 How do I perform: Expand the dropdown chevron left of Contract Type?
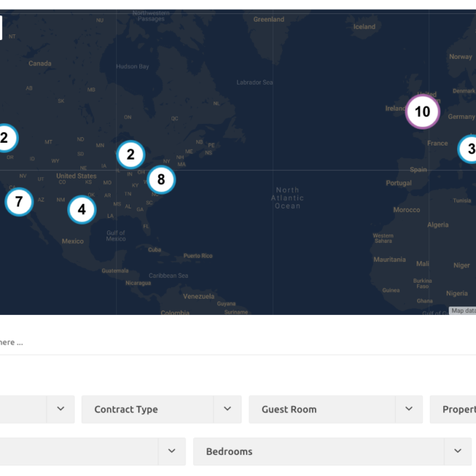(x=60, y=409)
